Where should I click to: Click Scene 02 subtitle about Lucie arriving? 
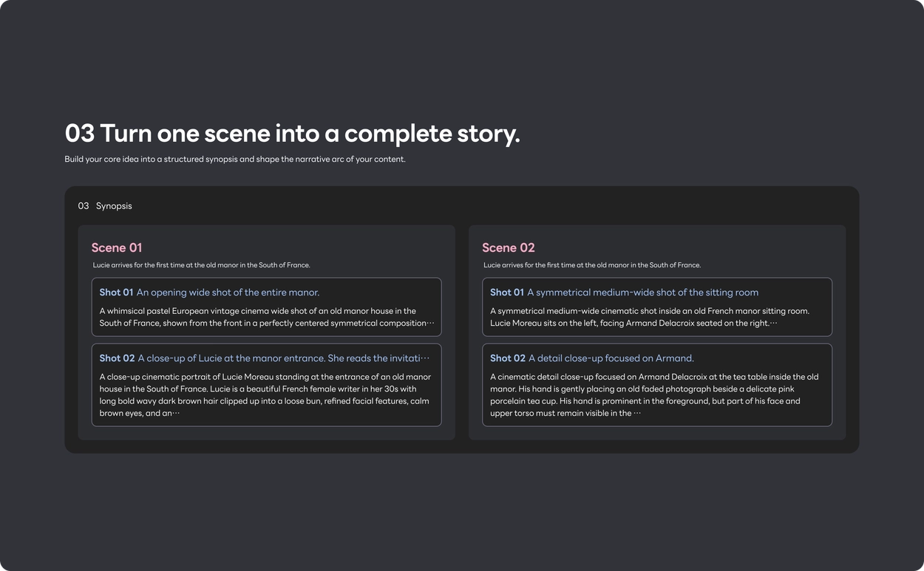click(x=592, y=265)
